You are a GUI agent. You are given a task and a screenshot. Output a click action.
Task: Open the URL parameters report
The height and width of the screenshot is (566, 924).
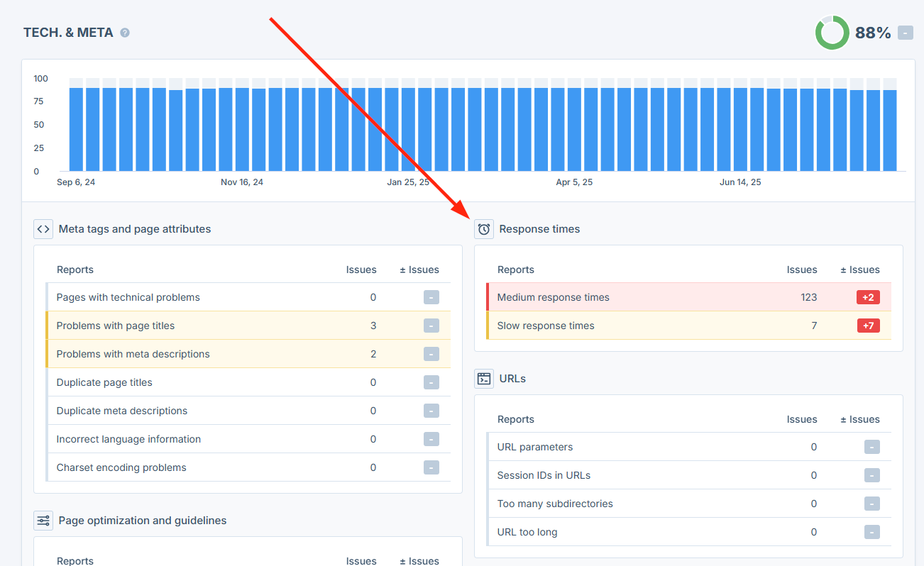534,447
